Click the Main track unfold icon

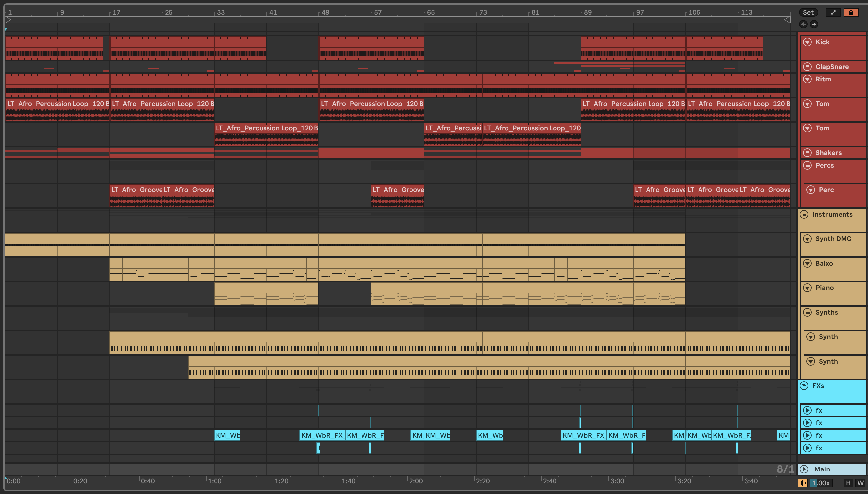pyautogui.click(x=804, y=469)
